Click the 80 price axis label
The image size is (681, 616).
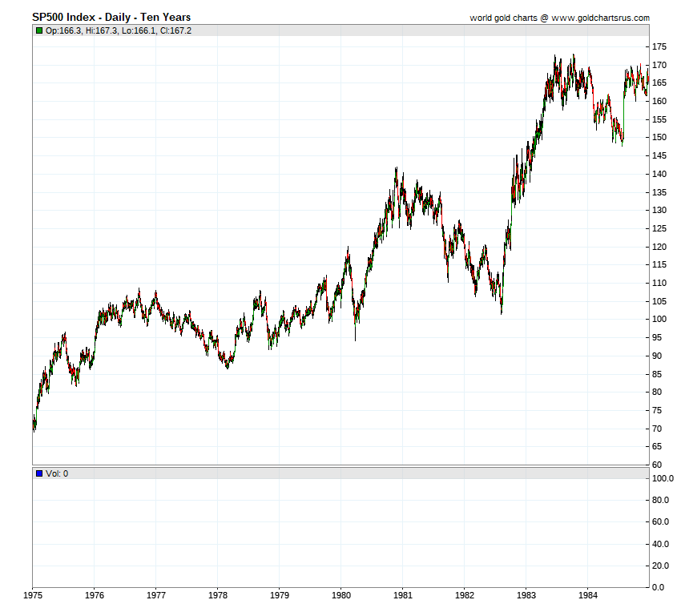coord(657,392)
